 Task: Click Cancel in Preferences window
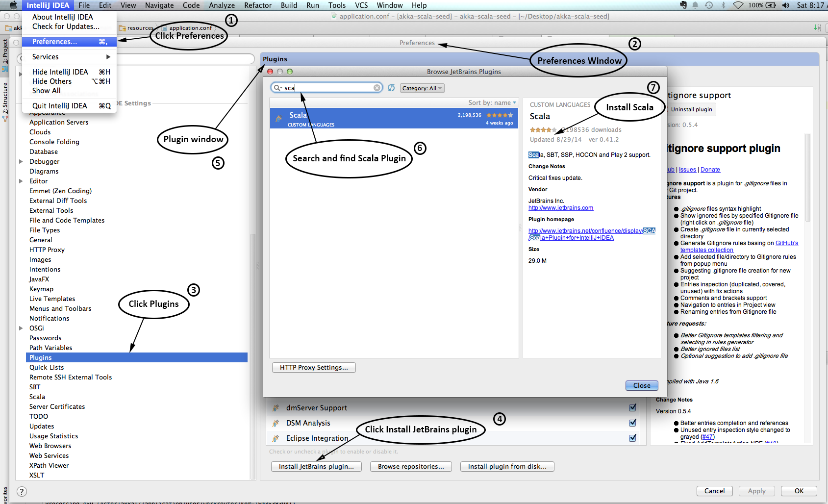(x=714, y=491)
